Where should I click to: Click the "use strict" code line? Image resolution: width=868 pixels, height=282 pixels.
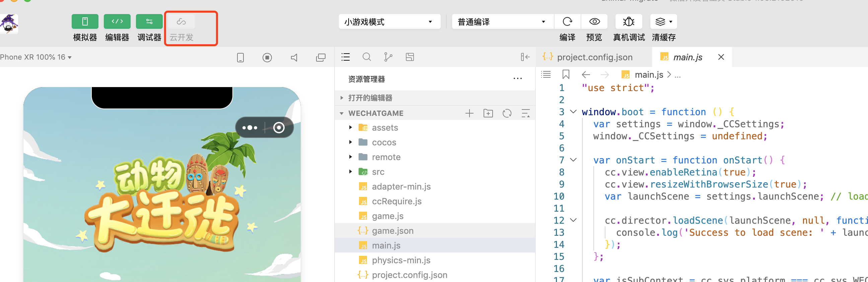[x=618, y=88]
